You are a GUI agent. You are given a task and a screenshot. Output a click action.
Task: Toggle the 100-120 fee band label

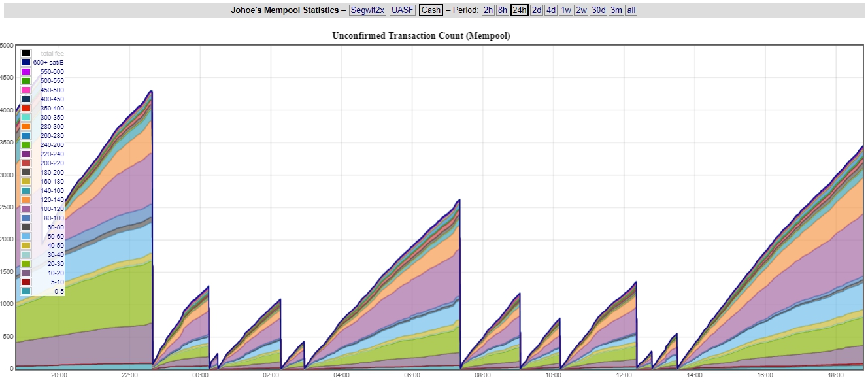(52, 209)
